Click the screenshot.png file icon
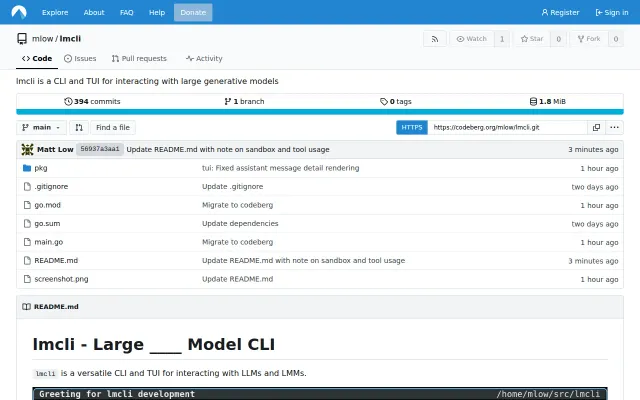The height and width of the screenshot is (400, 640). pos(27,279)
